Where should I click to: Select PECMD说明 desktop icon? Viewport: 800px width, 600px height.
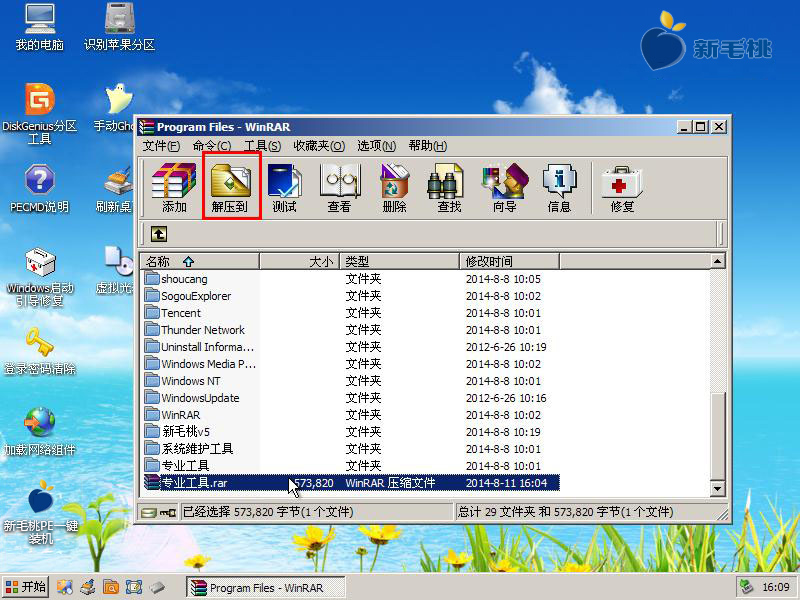39,189
